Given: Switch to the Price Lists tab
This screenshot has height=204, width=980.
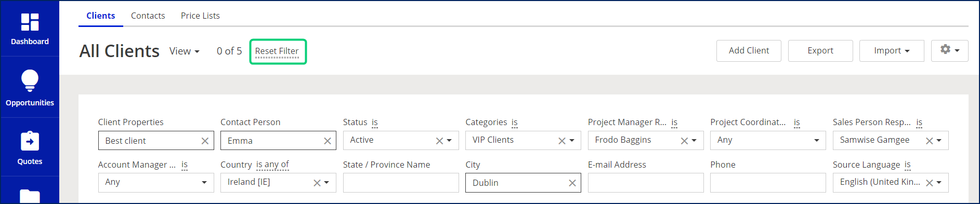Looking at the screenshot, I should [200, 16].
